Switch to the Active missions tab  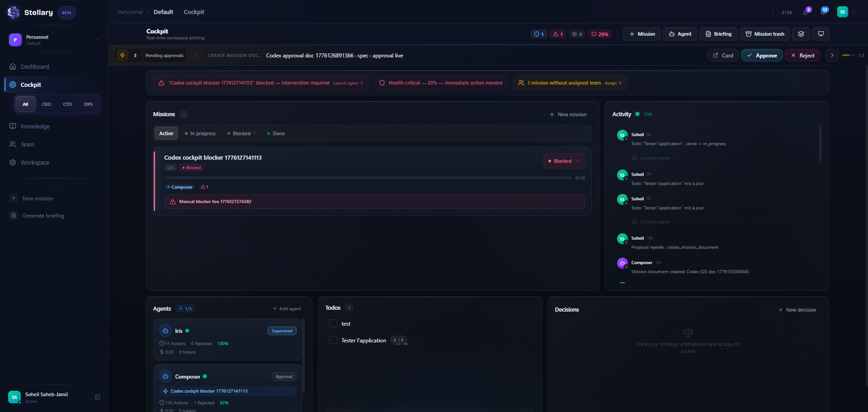(166, 133)
